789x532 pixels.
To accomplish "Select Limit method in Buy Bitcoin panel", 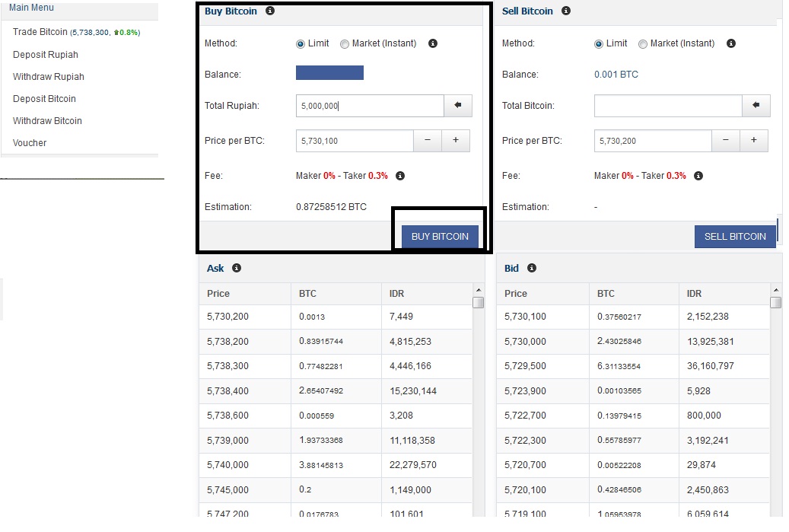I will click(301, 44).
